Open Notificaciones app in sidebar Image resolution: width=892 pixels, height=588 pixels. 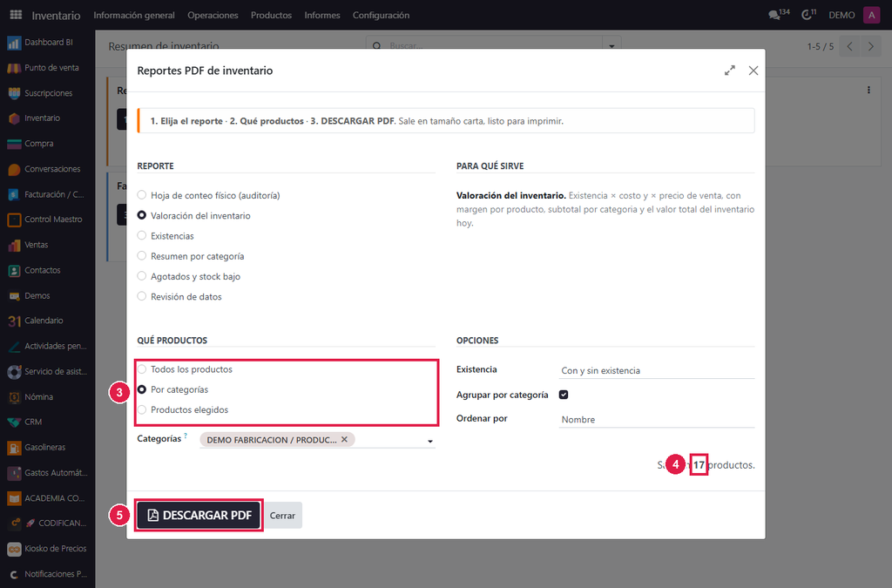(x=48, y=574)
